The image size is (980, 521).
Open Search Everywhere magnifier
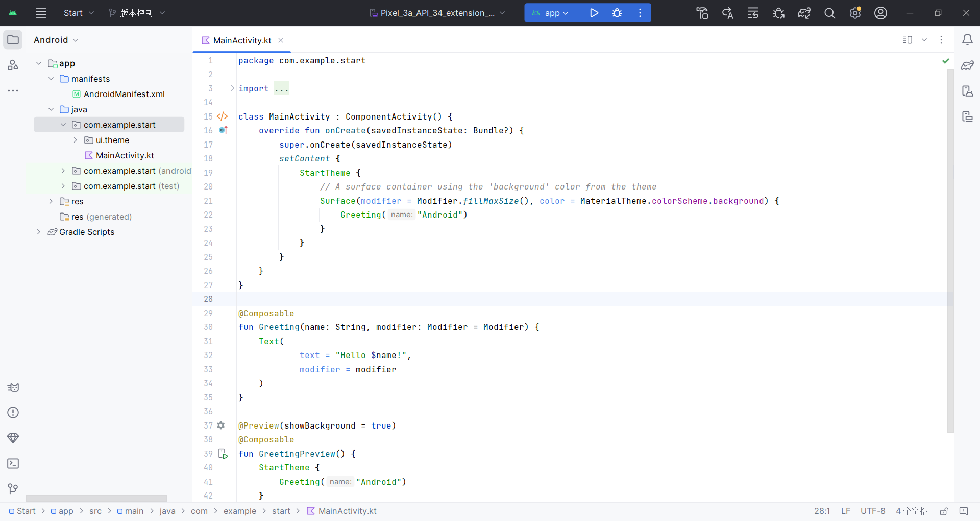pyautogui.click(x=830, y=13)
